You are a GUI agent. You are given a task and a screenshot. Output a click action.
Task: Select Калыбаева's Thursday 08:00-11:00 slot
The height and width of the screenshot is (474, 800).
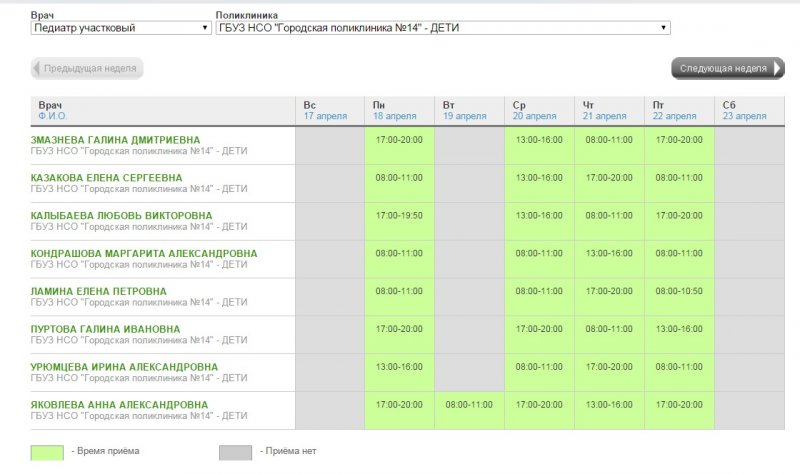tap(609, 221)
